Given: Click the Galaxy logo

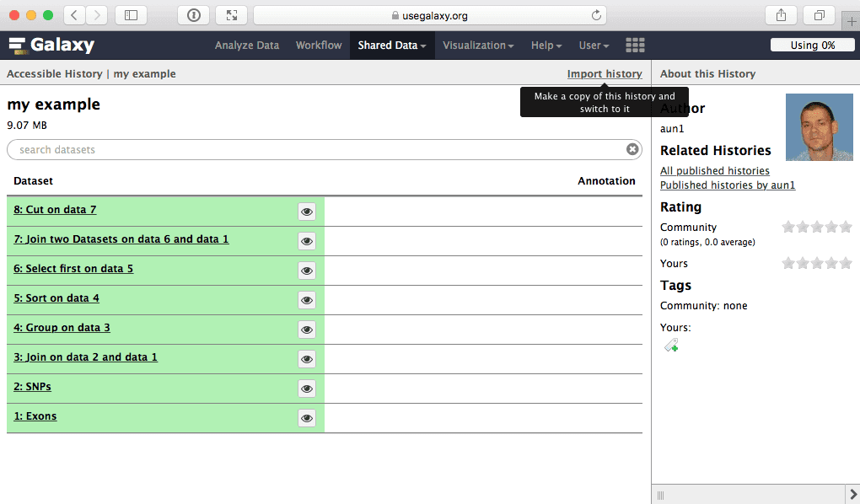Looking at the screenshot, I should [52, 46].
